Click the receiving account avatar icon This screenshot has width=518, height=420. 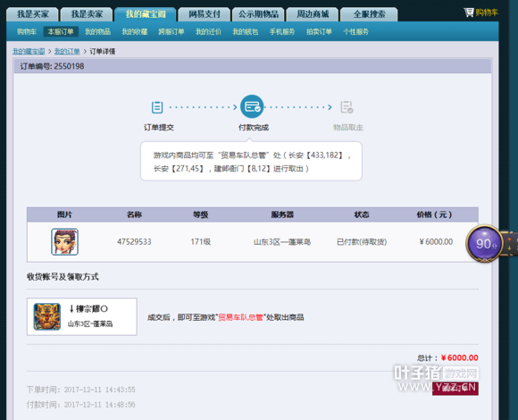tap(47, 316)
